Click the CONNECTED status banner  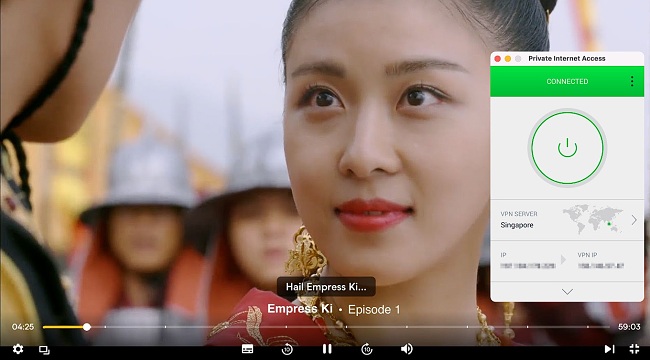(x=567, y=81)
